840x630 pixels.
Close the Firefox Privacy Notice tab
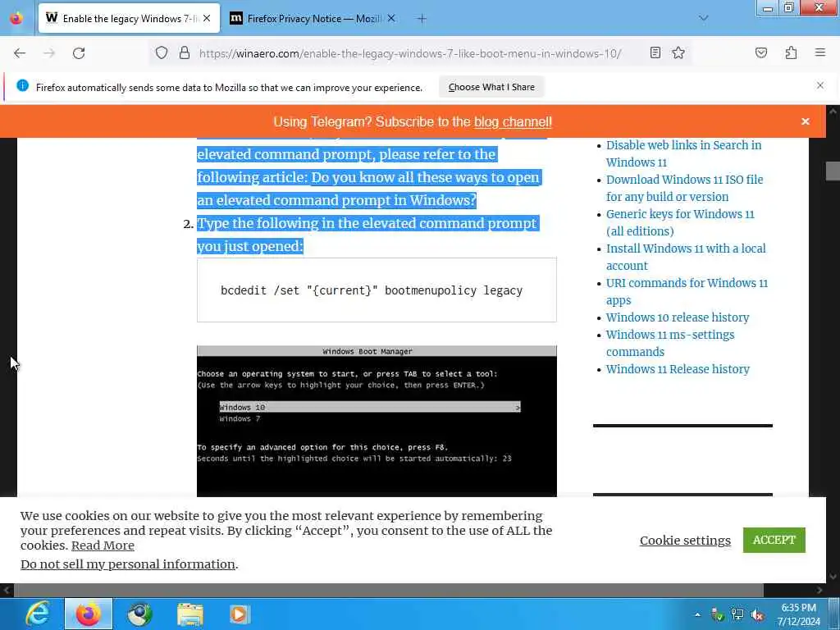coord(391,18)
